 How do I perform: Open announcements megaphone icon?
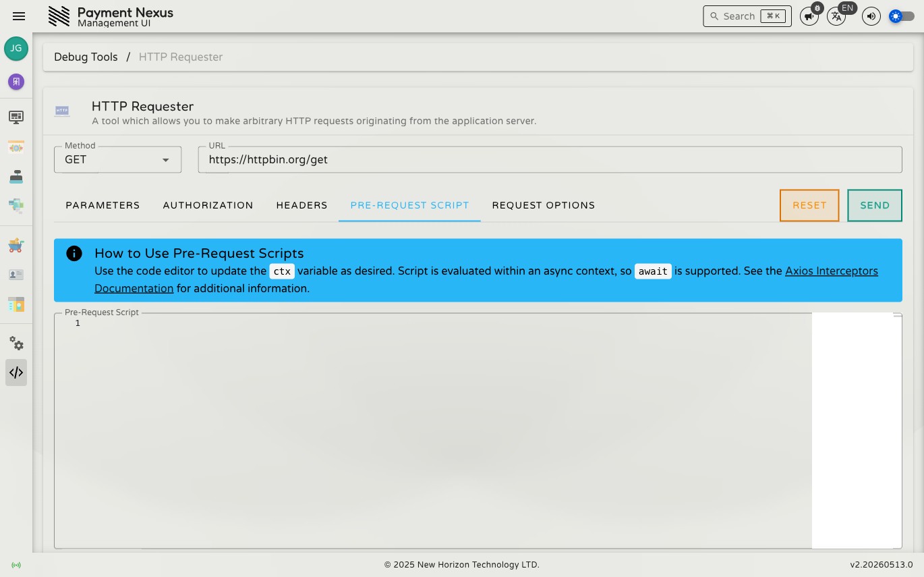point(809,16)
